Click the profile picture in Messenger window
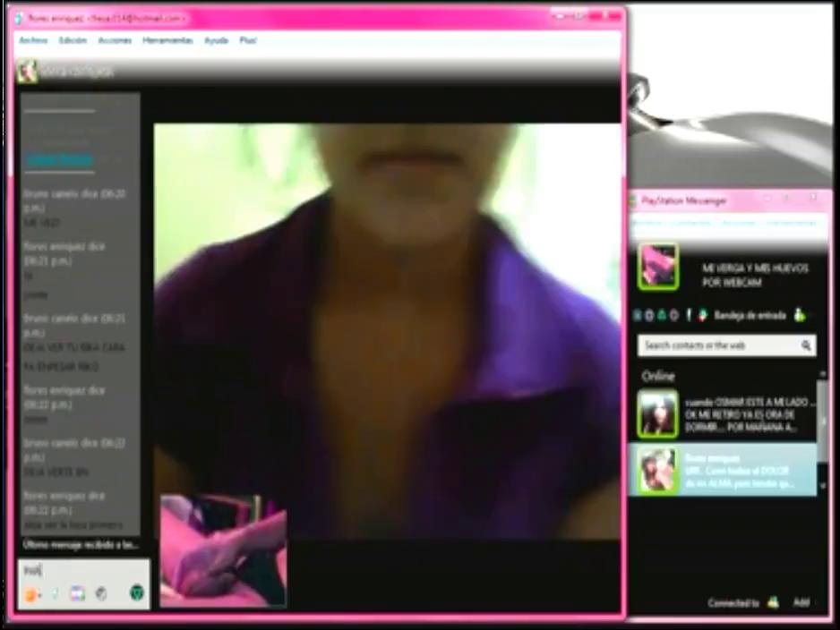Image resolution: width=840 pixels, height=630 pixels. tap(658, 268)
